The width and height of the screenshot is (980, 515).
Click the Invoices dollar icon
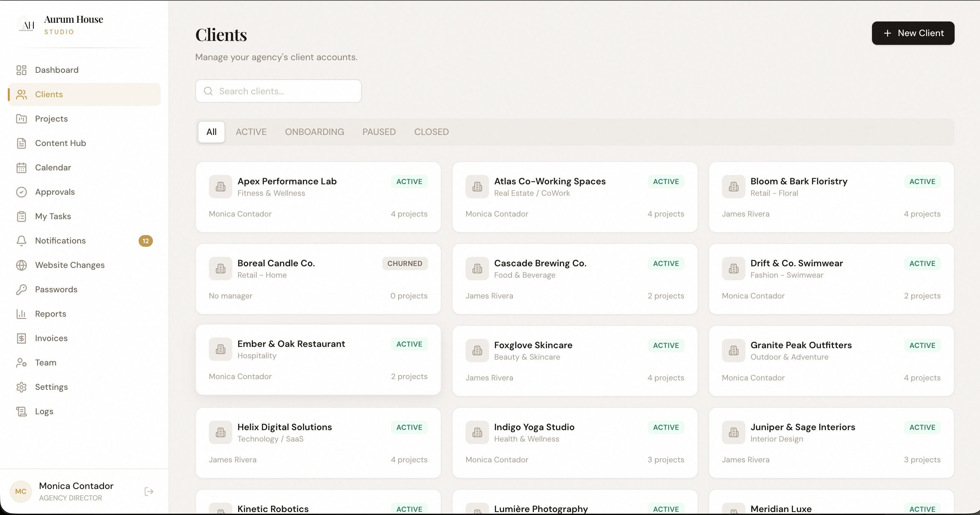[x=22, y=338]
